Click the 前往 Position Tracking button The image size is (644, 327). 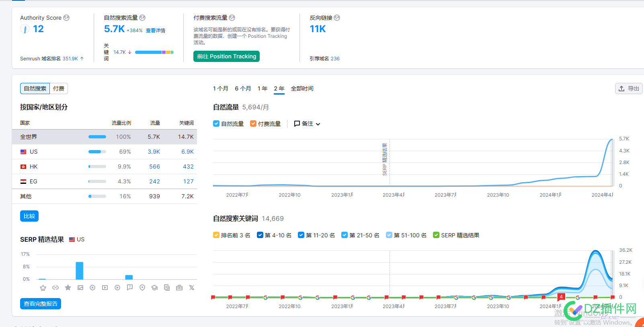tap(226, 56)
